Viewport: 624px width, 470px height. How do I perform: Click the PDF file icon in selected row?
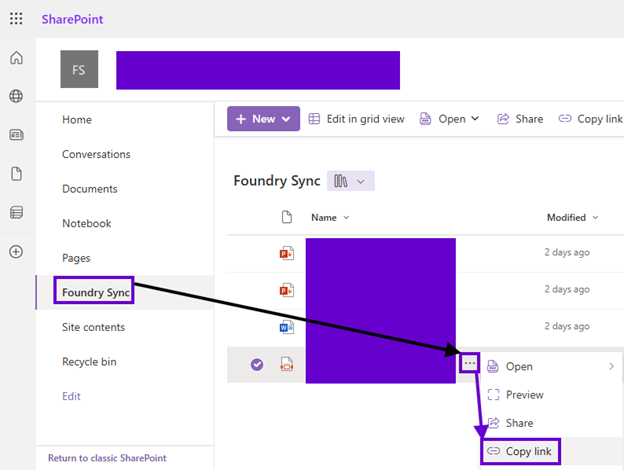(287, 364)
